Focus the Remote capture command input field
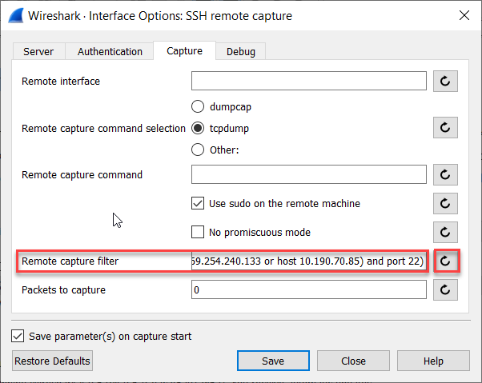Image resolution: width=482 pixels, height=383 pixels. click(309, 174)
